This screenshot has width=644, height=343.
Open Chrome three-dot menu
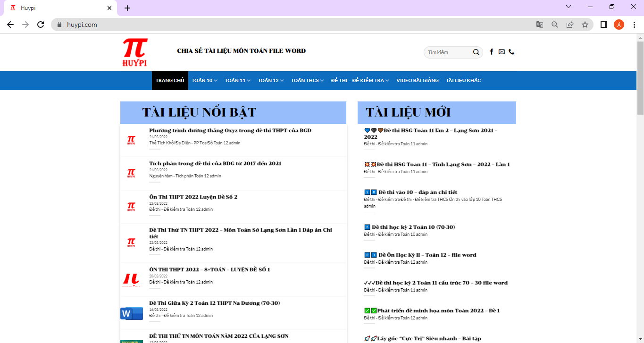click(x=634, y=25)
